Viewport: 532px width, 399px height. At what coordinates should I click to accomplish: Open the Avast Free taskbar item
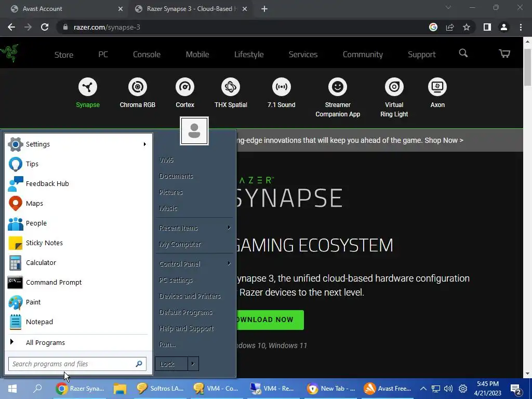coord(388,389)
